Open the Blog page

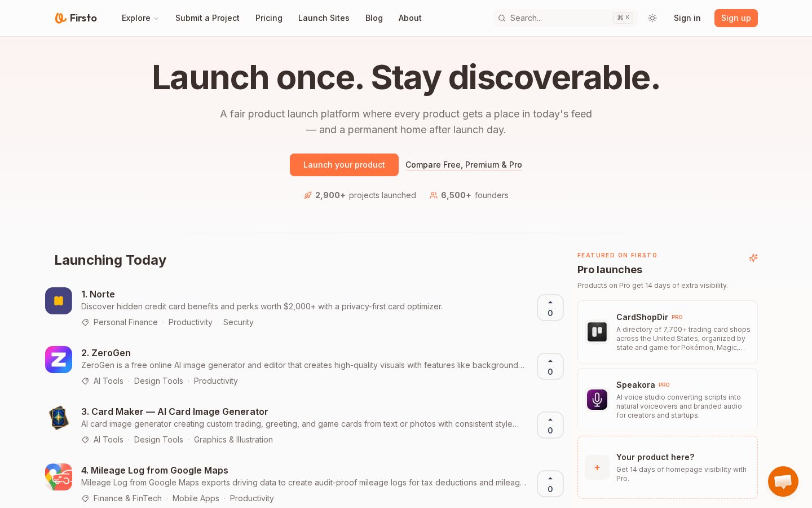click(x=374, y=18)
